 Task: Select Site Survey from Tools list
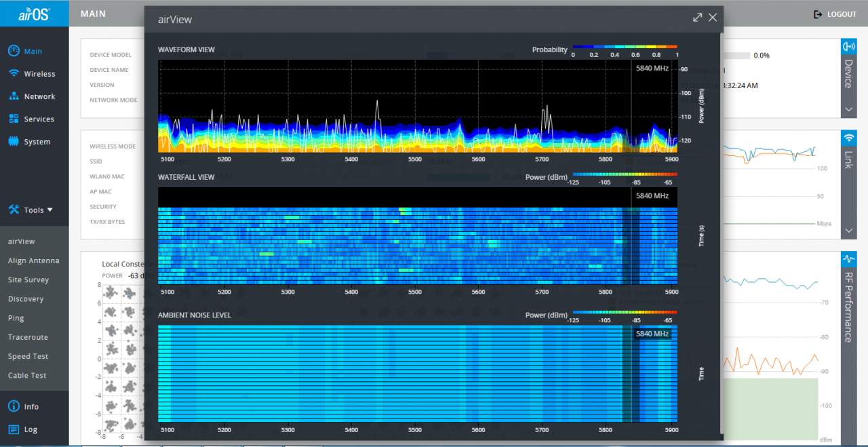pos(28,279)
